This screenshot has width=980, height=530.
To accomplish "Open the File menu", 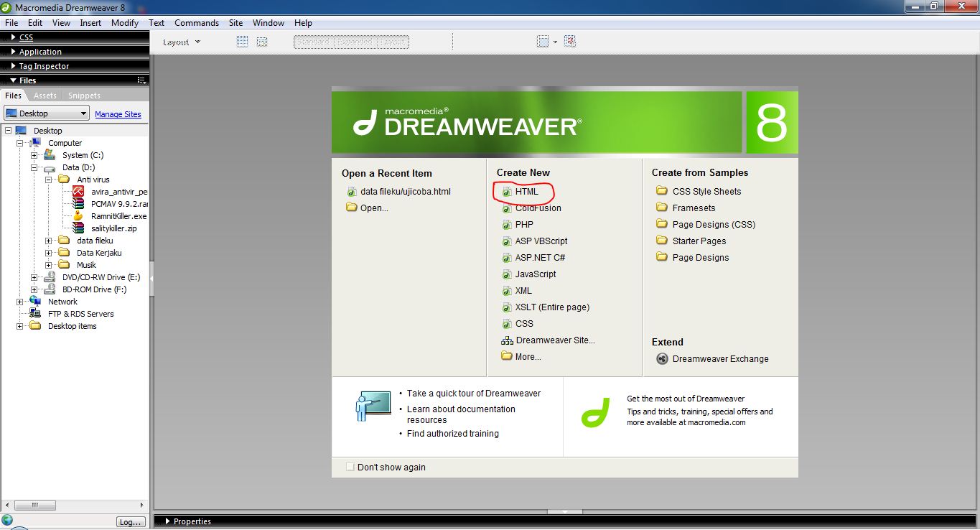I will [x=11, y=23].
